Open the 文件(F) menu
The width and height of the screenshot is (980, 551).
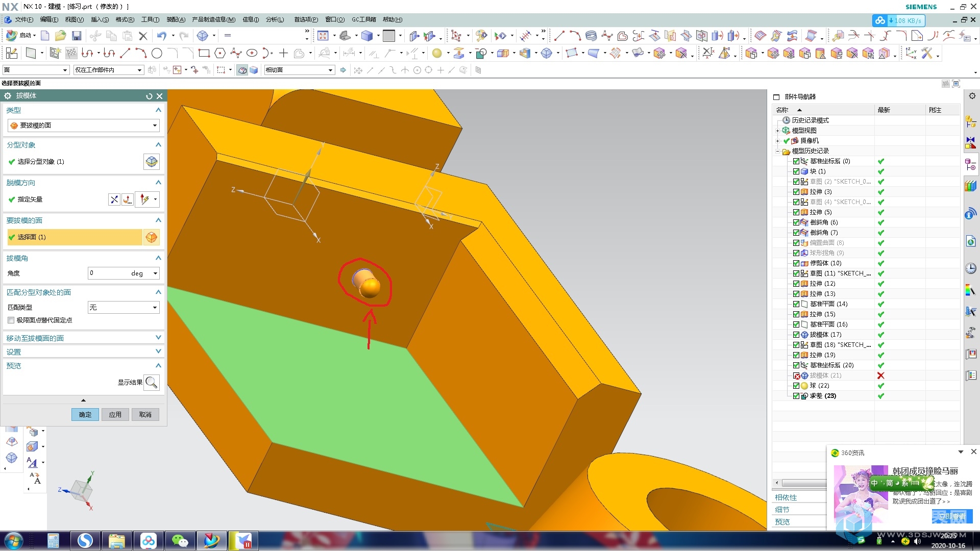pyautogui.click(x=23, y=19)
